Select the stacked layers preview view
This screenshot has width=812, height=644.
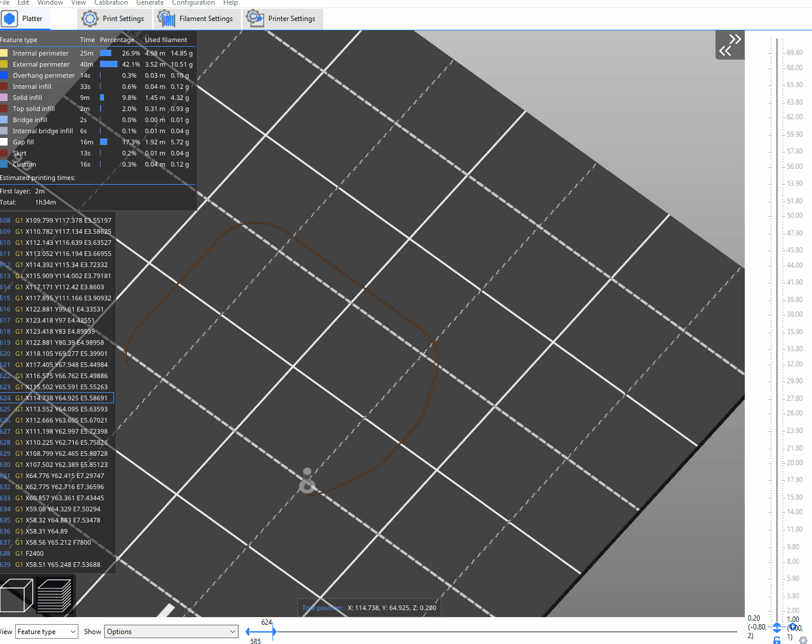[x=55, y=594]
